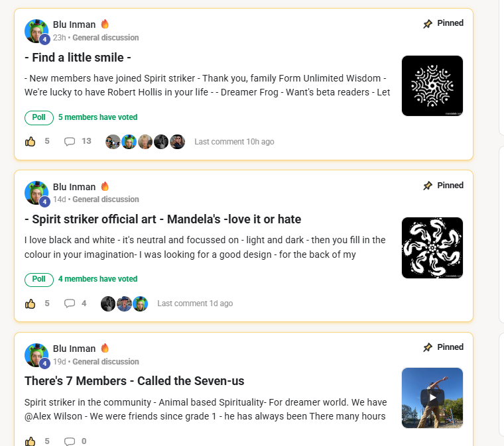Click the pin icon on the second post
The height and width of the screenshot is (446, 504).
[428, 186]
